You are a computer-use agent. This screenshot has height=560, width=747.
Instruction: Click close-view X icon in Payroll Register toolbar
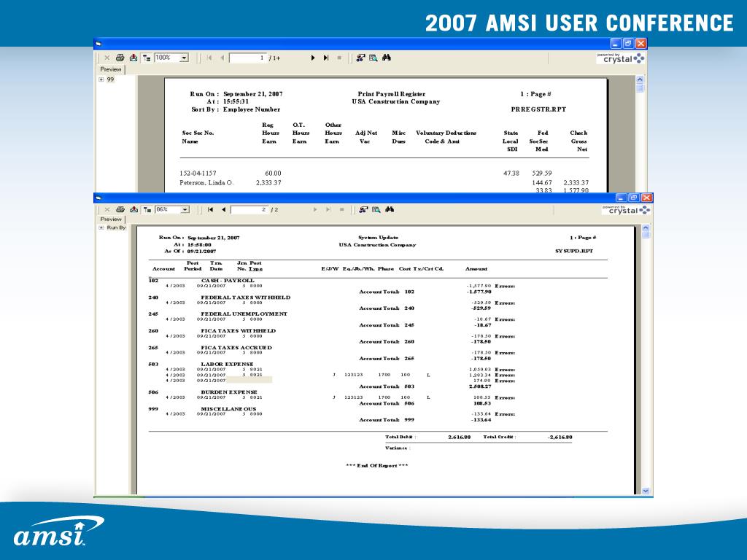(x=107, y=58)
